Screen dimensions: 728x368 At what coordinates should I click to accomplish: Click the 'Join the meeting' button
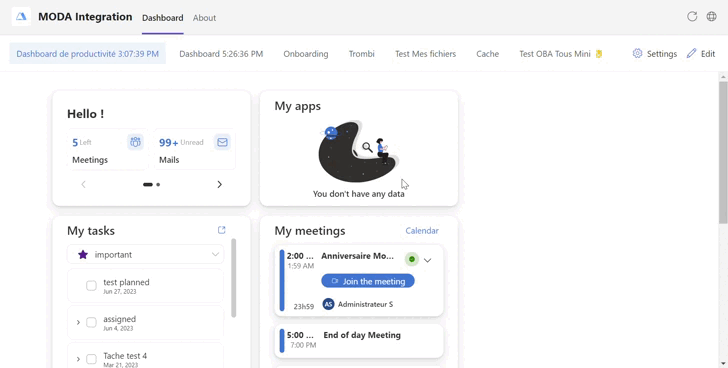tap(368, 281)
